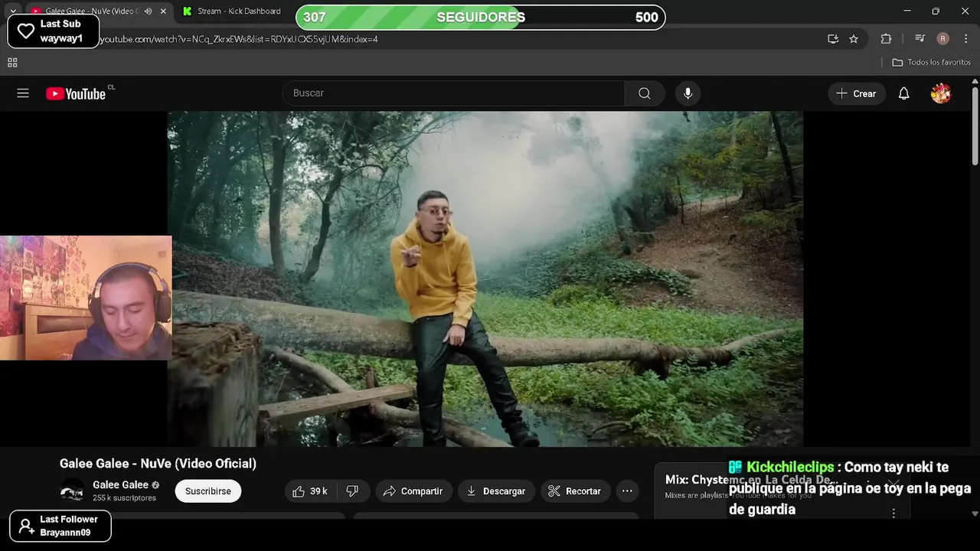Open the Chrome profile avatar
980x551 pixels.
coord(942,39)
